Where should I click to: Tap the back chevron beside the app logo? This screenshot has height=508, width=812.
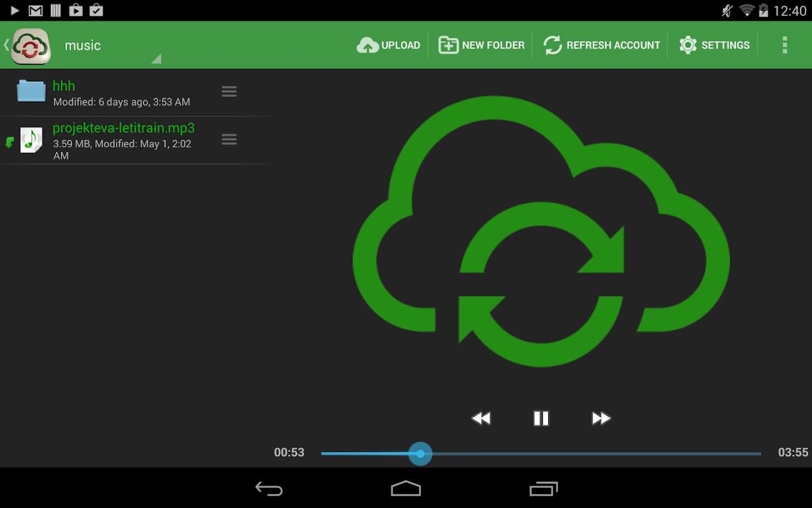coord(7,45)
